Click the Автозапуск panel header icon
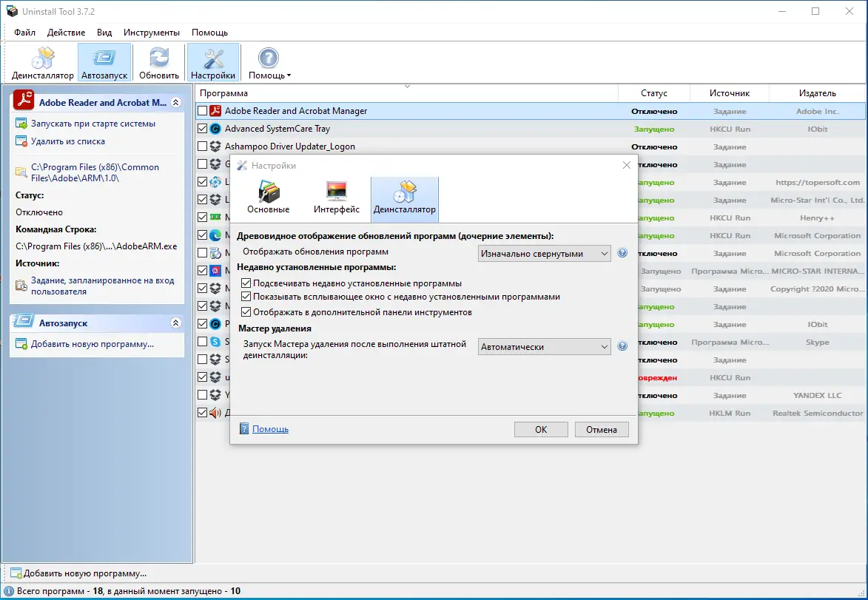This screenshot has height=600, width=868. [24, 321]
